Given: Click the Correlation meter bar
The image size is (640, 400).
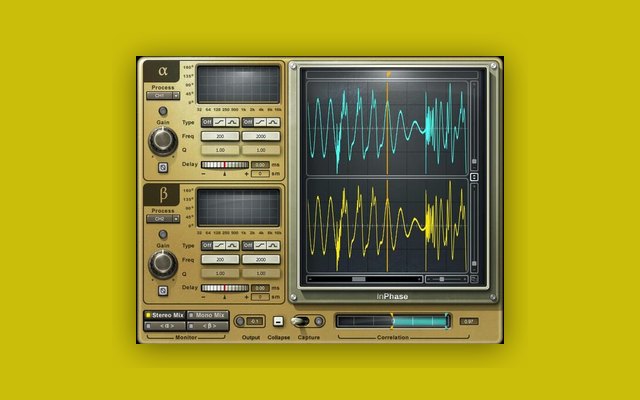Looking at the screenshot, I should (393, 321).
